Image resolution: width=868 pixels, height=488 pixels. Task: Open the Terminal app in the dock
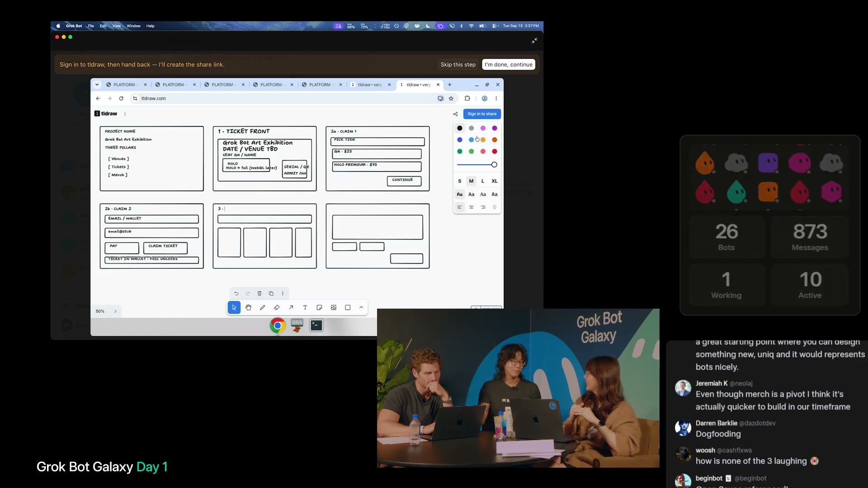[316, 325]
